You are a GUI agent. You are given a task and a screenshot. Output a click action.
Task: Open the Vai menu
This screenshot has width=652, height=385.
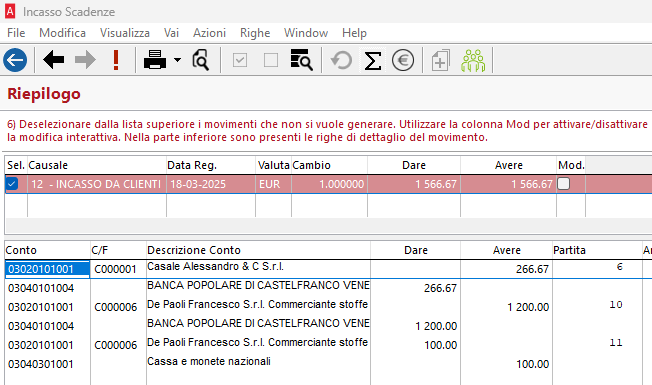(171, 33)
